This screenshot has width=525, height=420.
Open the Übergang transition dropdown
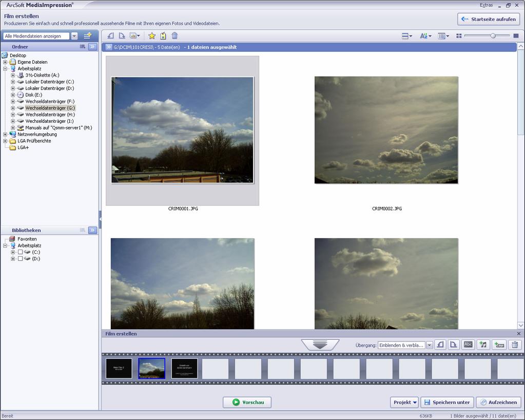429,345
